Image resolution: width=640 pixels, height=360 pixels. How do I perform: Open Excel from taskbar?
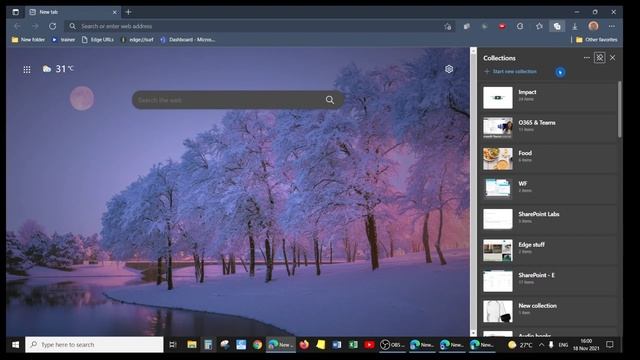point(353,345)
